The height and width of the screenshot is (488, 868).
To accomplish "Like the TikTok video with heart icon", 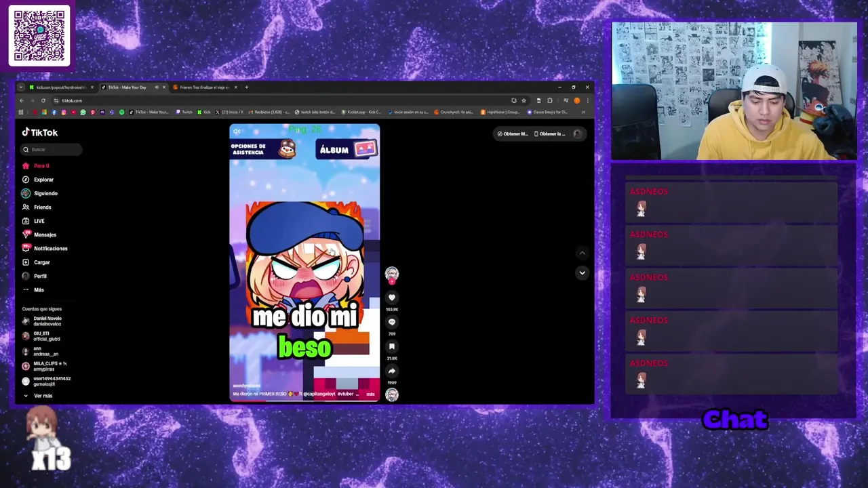I will click(x=391, y=298).
